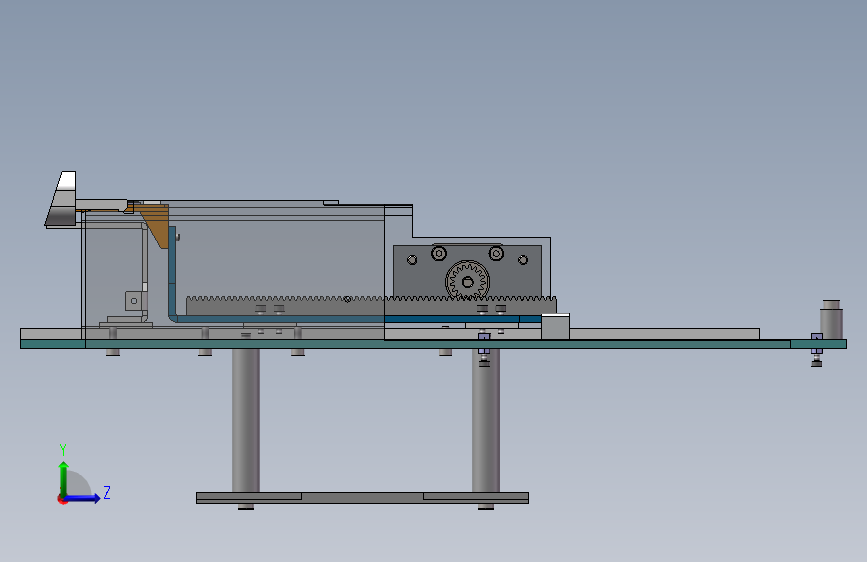
Task: Select the dark gray gear mounting plate
Action: pos(467,271)
